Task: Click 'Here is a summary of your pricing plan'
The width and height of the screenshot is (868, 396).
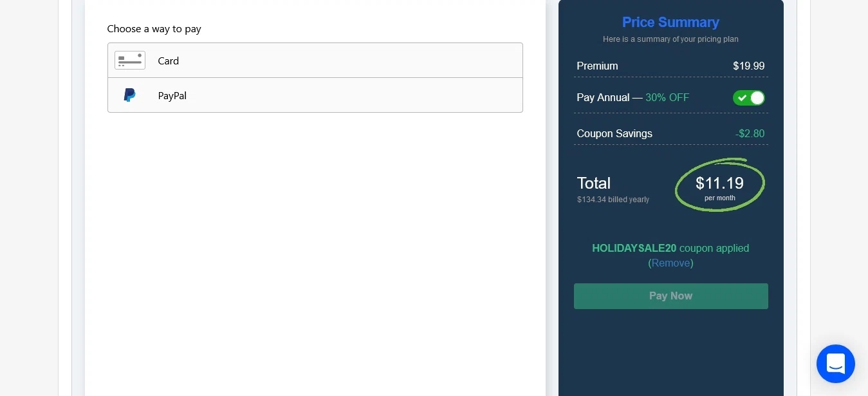Action: click(670, 39)
